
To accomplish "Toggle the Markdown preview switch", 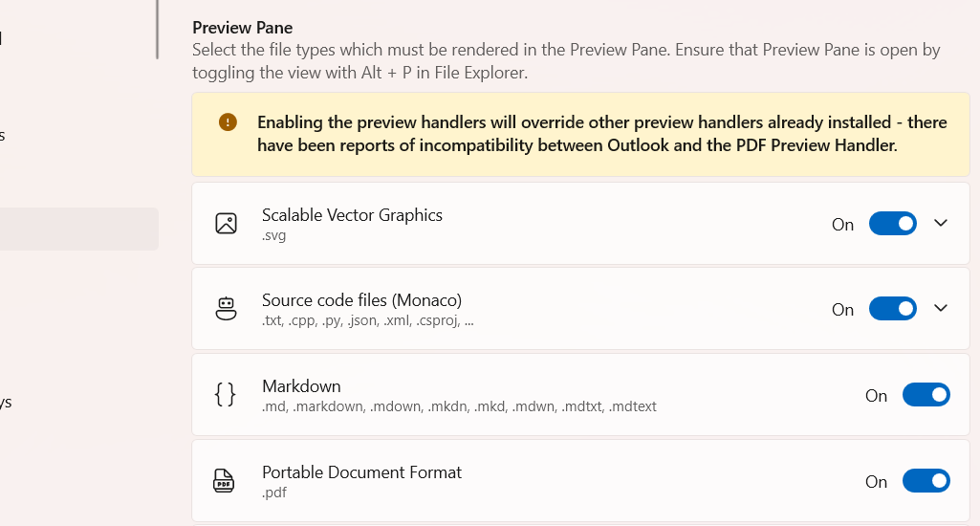I will click(926, 395).
